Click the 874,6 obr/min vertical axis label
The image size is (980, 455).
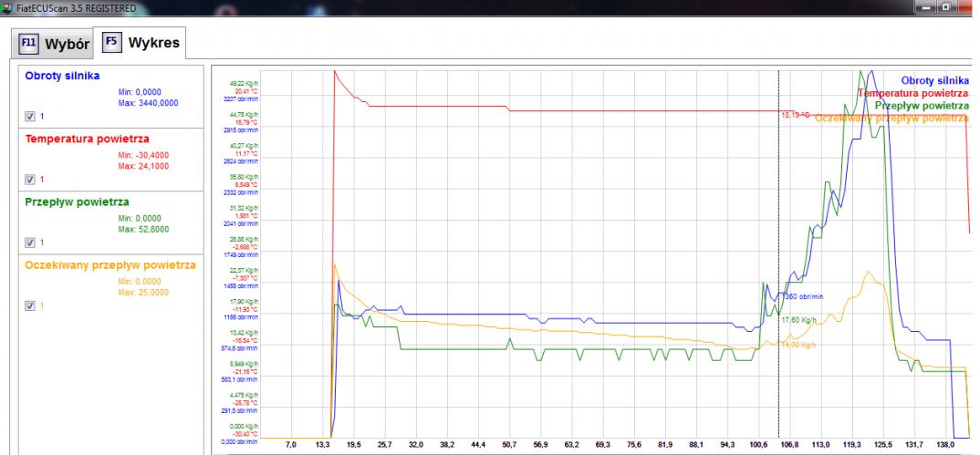[x=239, y=348]
